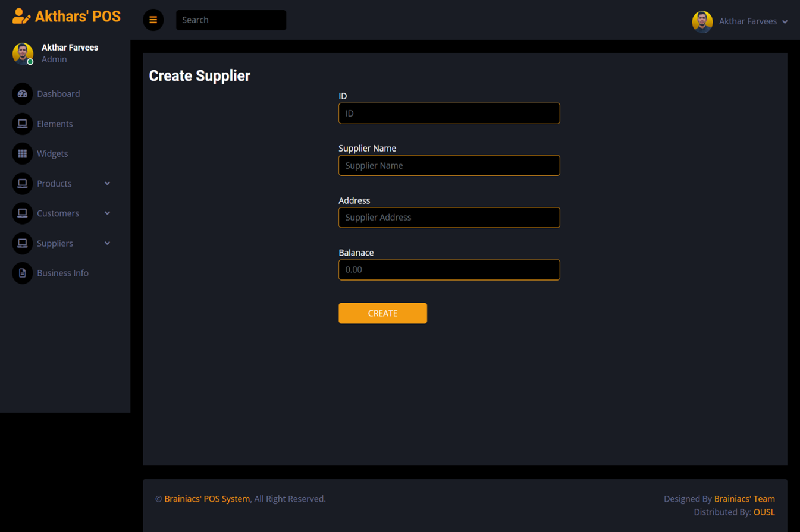Focus the Supplier Name input field
The height and width of the screenshot is (532, 800).
tap(448, 165)
